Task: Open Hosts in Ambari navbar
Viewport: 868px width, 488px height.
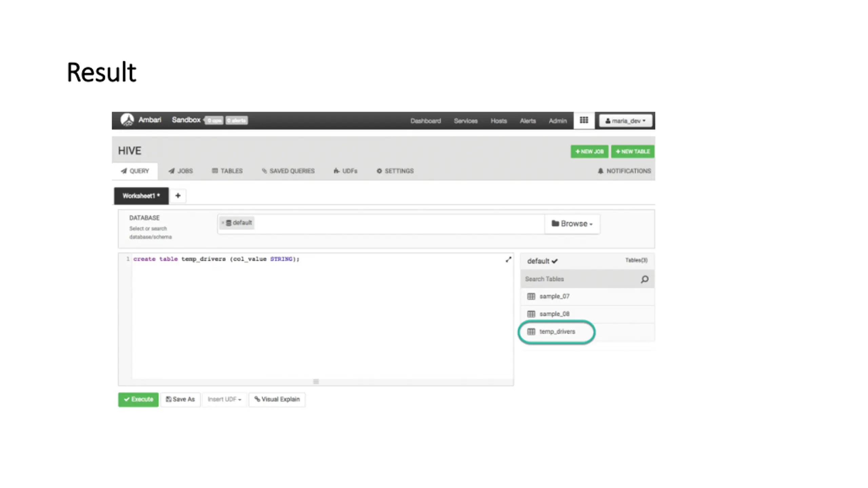Action: pyautogui.click(x=498, y=121)
